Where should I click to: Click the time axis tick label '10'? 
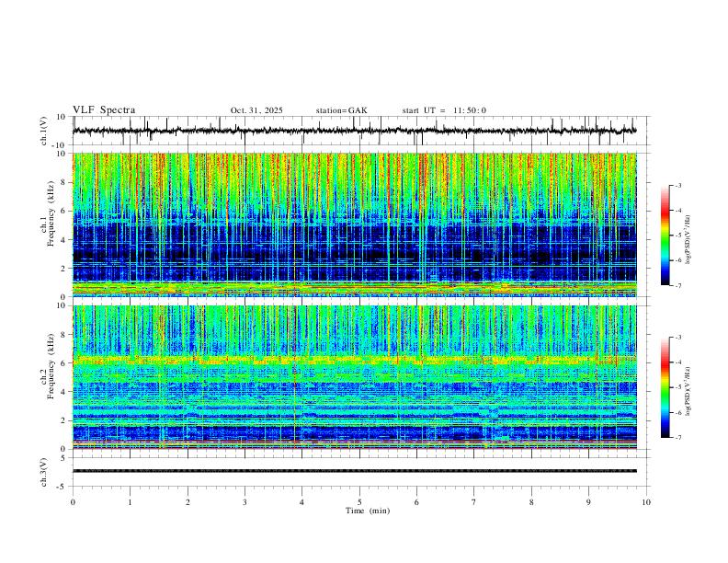pos(646,502)
